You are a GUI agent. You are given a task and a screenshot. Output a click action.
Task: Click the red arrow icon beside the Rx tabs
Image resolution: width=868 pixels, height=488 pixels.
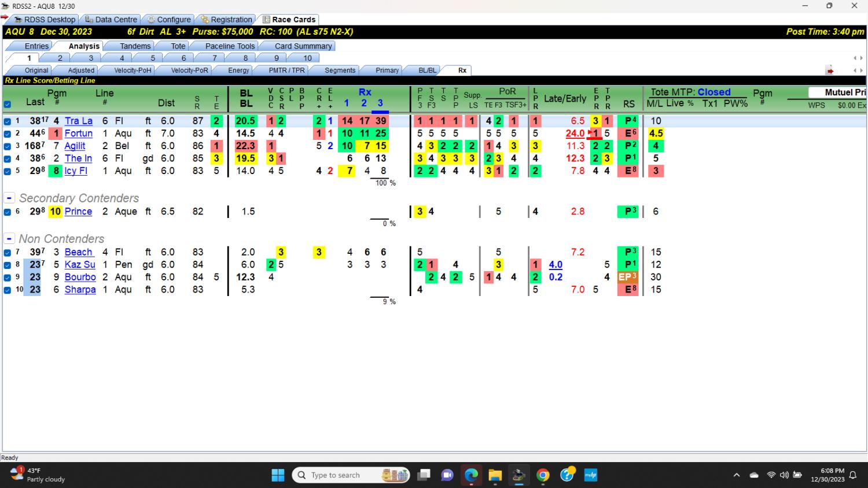830,71
